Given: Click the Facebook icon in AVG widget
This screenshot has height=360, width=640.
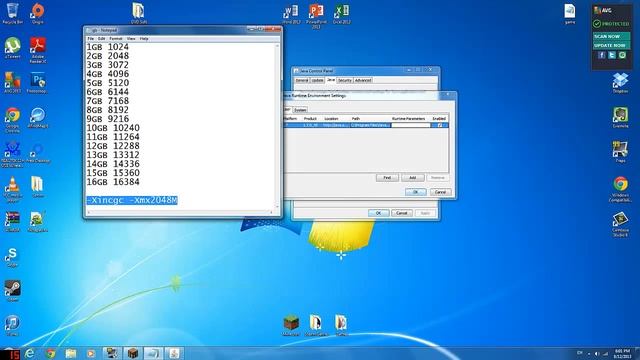Looking at the screenshot, I should (x=602, y=55).
